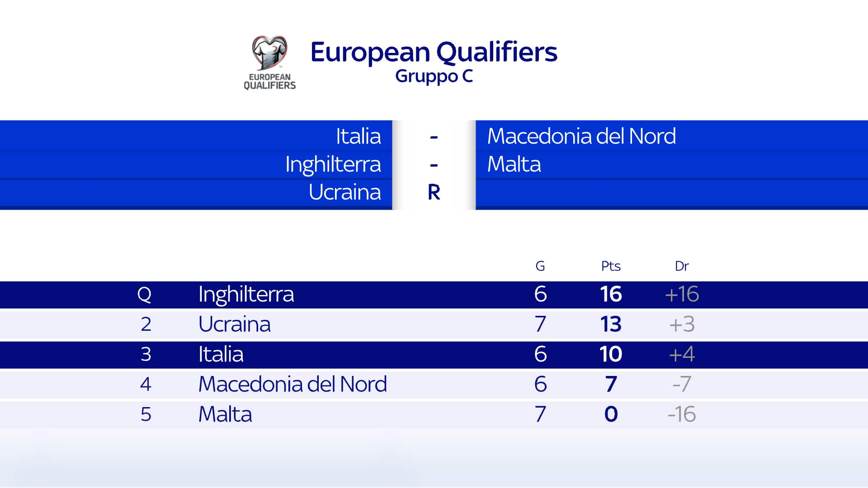
Task: Click the G games column header
Action: coord(540,266)
